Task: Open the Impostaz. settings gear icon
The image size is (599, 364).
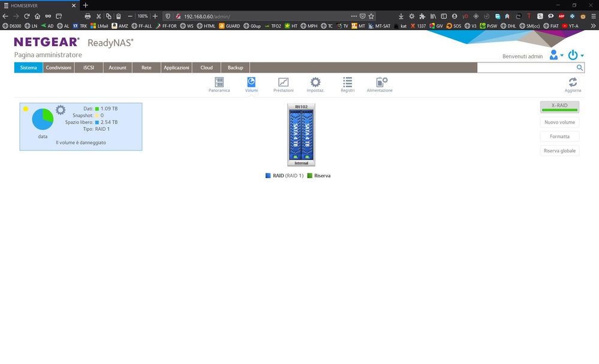Action: coord(315,83)
